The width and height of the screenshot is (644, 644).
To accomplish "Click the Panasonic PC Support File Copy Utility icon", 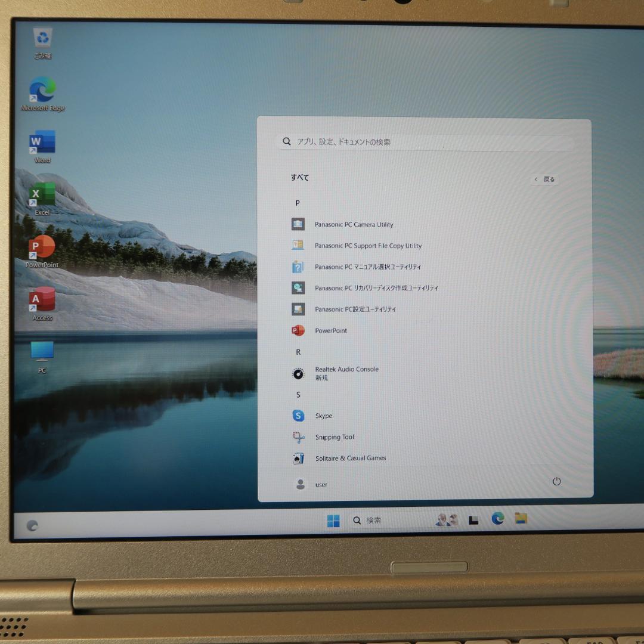I will (298, 245).
